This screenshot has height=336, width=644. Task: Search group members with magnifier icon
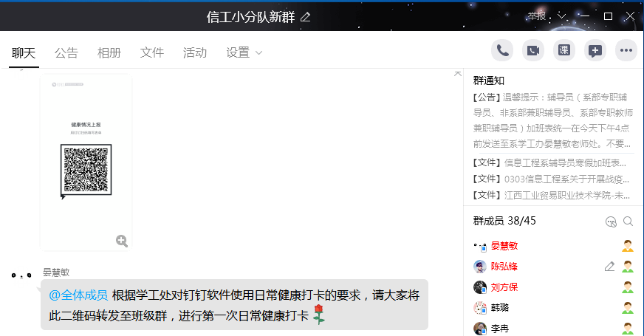(x=628, y=221)
